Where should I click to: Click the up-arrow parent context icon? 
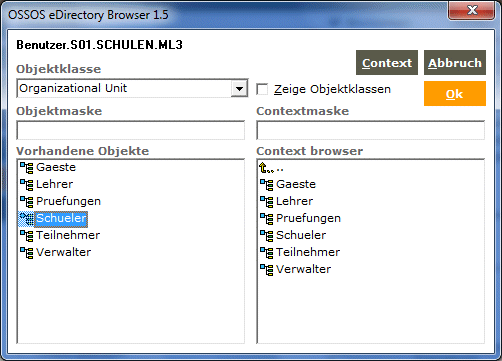pos(266,168)
